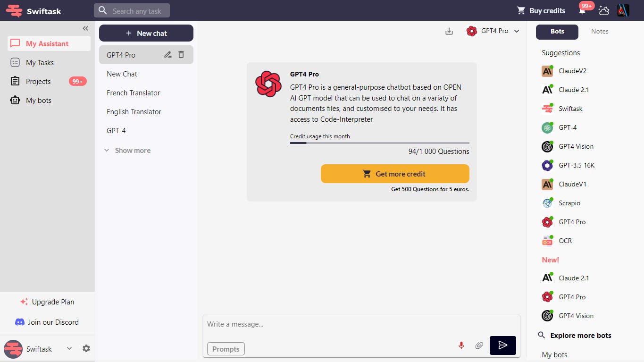Image resolution: width=644 pixels, height=362 pixels.
Task: Toggle the weather theme icon in header
Action: coord(604,10)
